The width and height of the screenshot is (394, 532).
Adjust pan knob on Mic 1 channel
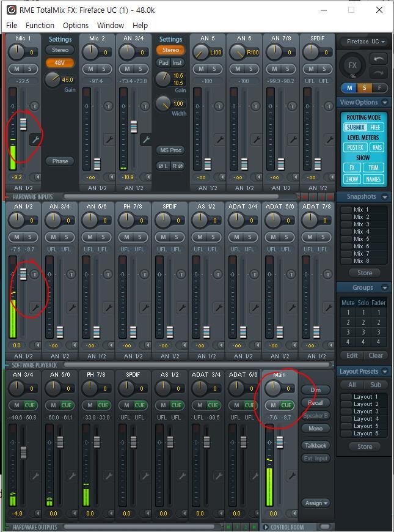click(16, 52)
